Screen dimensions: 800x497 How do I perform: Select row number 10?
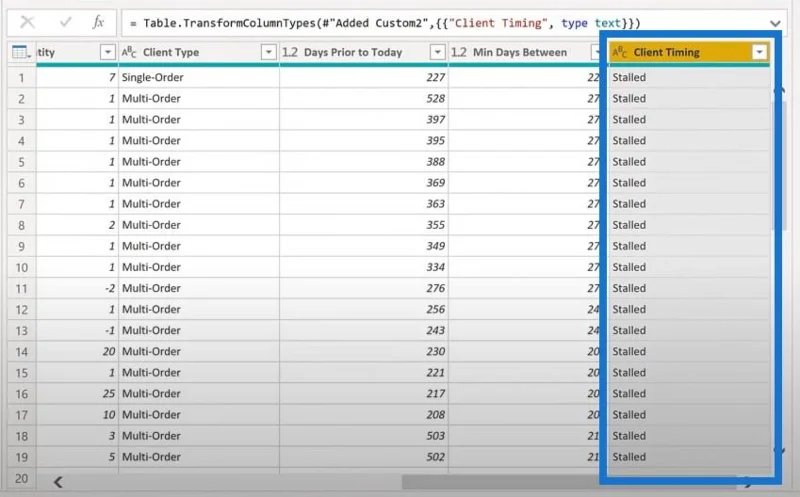[21, 267]
